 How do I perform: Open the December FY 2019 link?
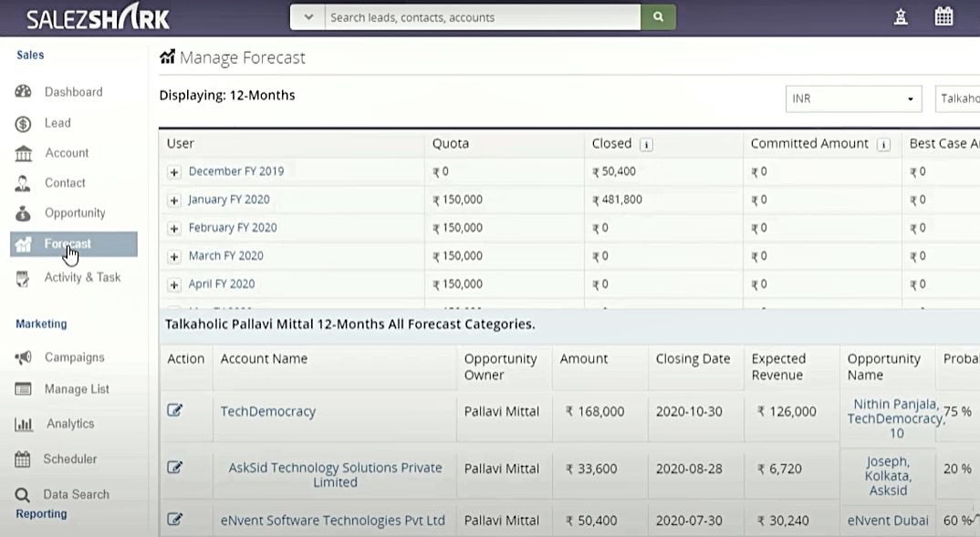(236, 171)
